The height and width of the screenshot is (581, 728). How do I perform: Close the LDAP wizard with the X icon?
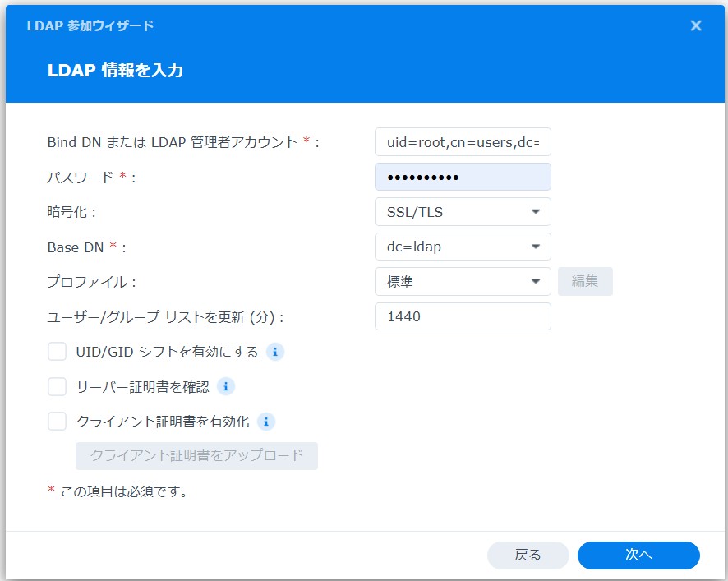coord(696,25)
